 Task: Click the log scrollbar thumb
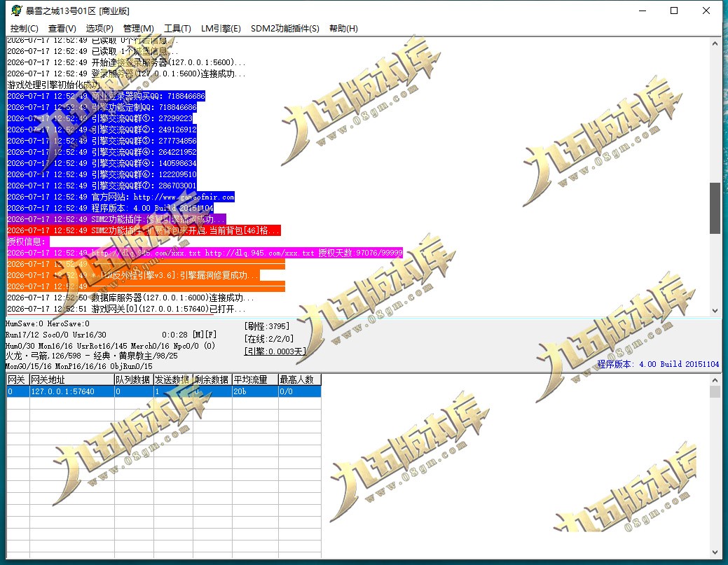[x=715, y=208]
